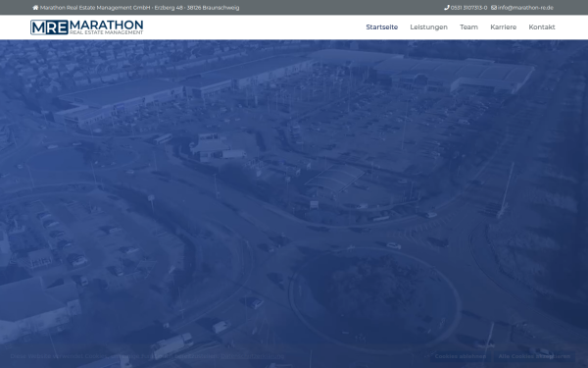Click the home icon in the top bar
The image size is (588, 368).
(35, 8)
